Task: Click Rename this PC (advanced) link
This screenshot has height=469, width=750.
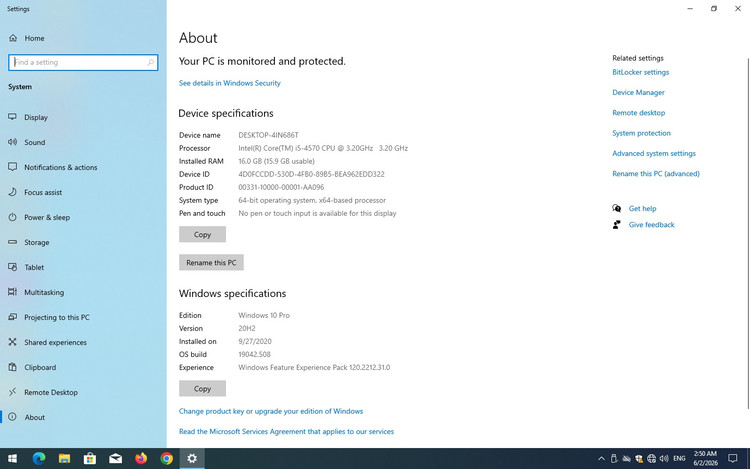Action: pyautogui.click(x=656, y=174)
